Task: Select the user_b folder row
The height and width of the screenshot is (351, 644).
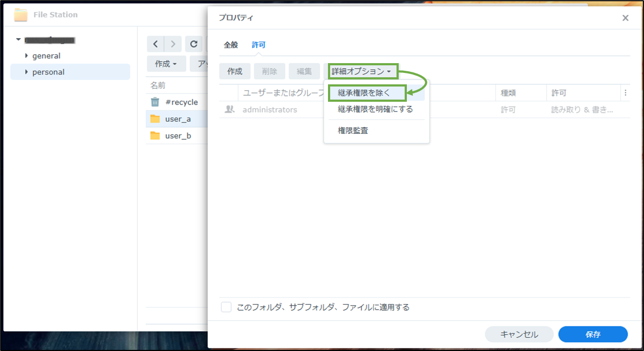Action: [x=177, y=136]
